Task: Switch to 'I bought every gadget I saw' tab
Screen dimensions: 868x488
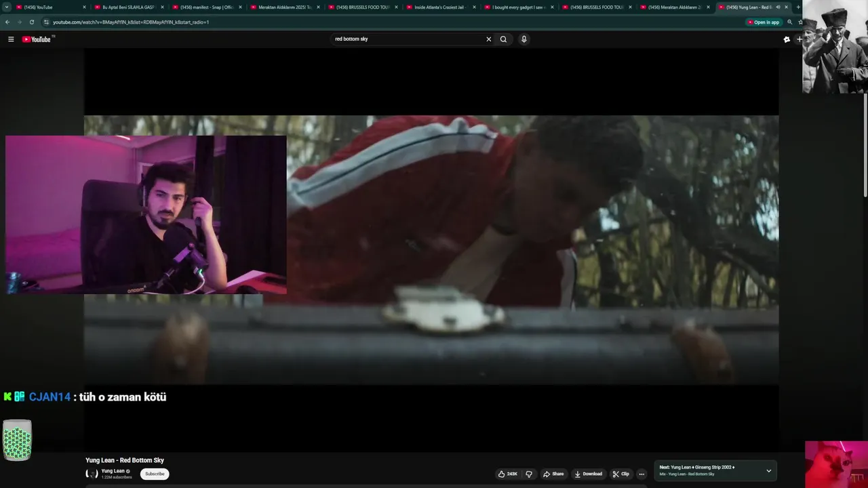Action: point(517,7)
